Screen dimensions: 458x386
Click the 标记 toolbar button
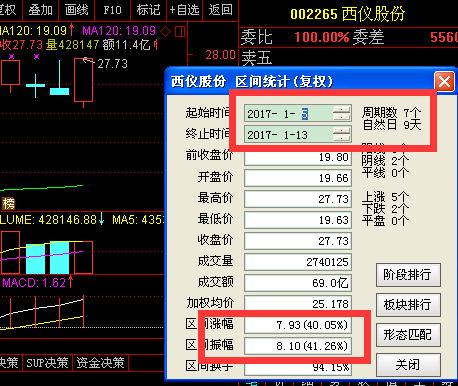point(148,10)
